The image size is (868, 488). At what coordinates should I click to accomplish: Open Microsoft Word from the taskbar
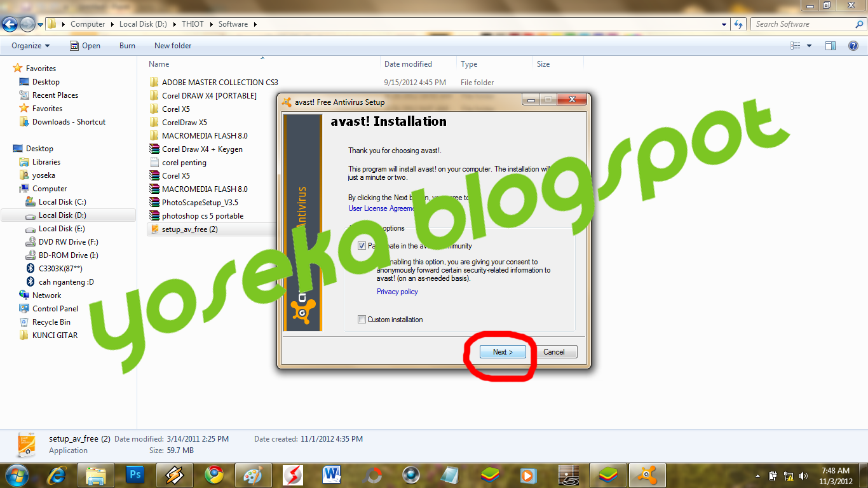[332, 475]
